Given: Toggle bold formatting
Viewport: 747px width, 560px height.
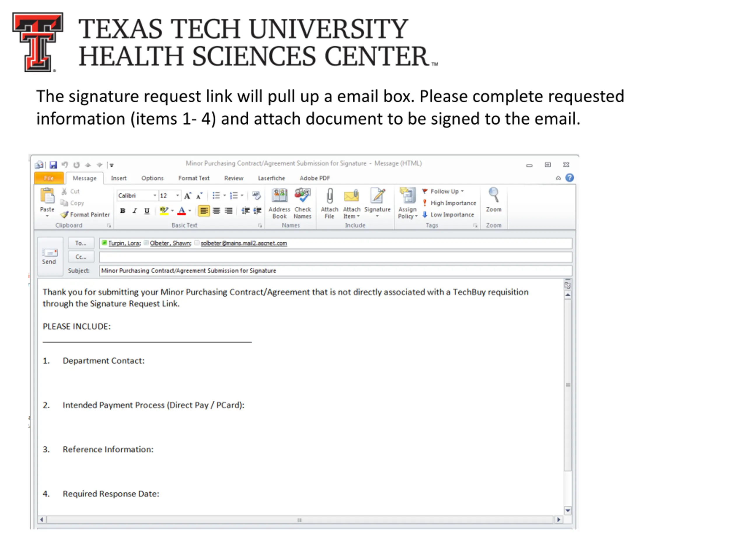Looking at the screenshot, I should point(123,211).
